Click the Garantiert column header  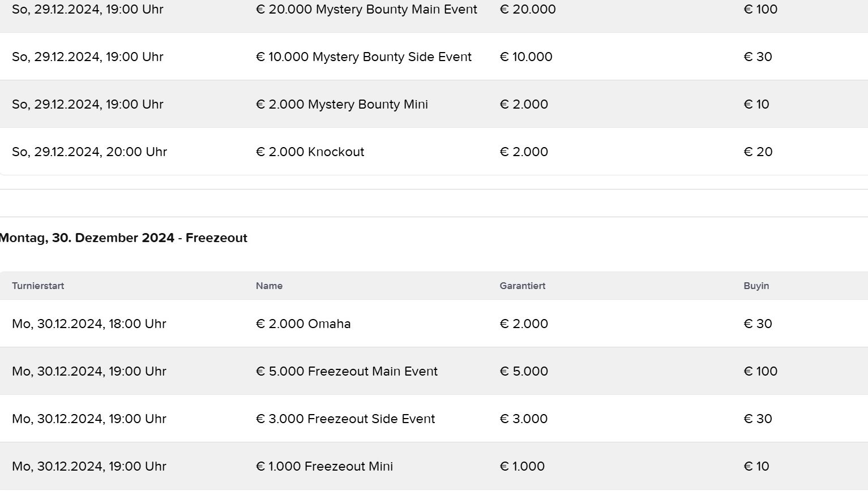pos(522,286)
